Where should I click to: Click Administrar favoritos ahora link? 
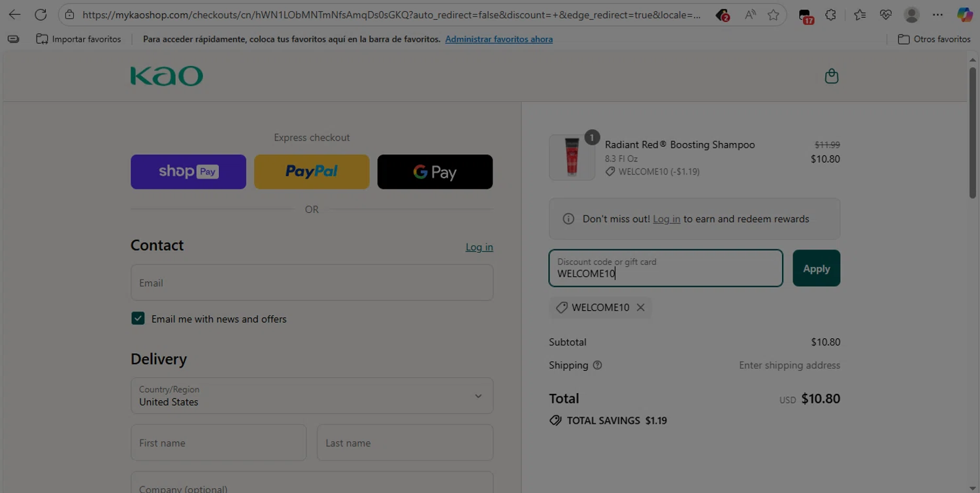point(499,39)
